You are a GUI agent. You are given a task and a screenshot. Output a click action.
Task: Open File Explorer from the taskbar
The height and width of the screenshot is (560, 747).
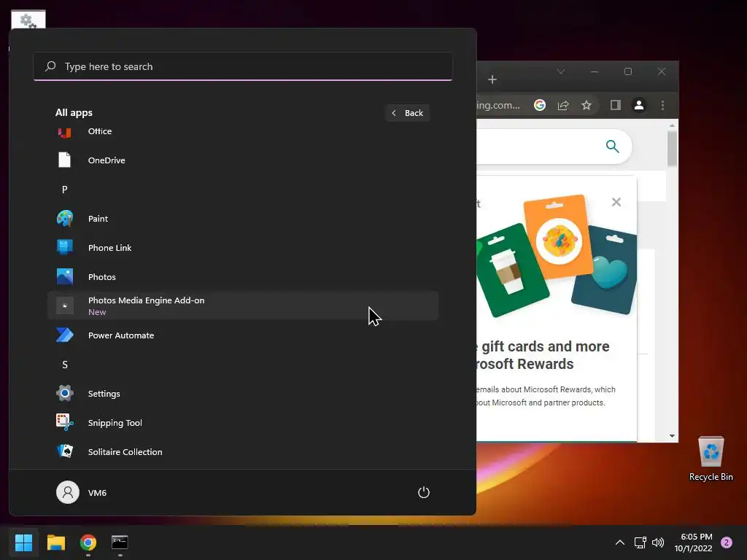[55, 542]
